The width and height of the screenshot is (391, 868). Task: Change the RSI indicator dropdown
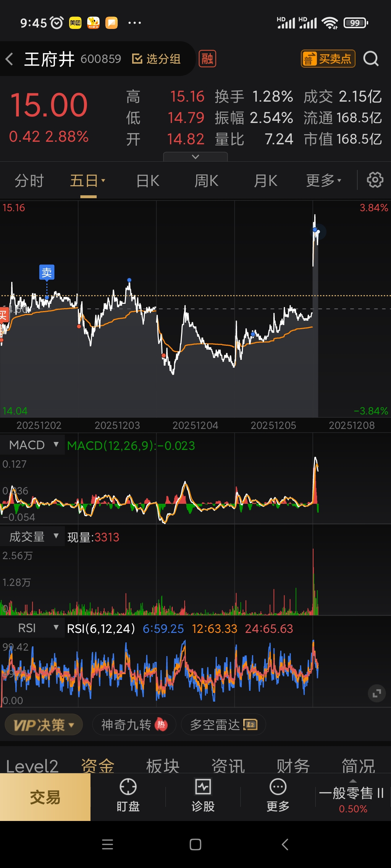pos(33,628)
